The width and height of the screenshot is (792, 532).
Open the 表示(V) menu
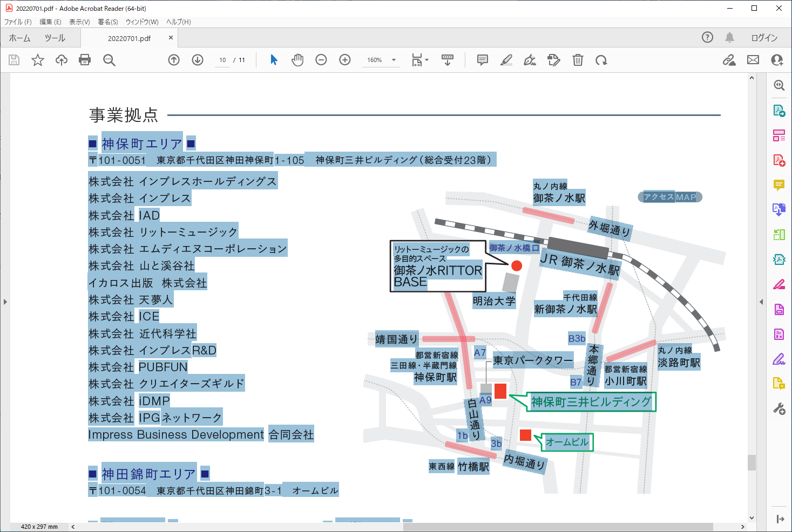click(79, 22)
